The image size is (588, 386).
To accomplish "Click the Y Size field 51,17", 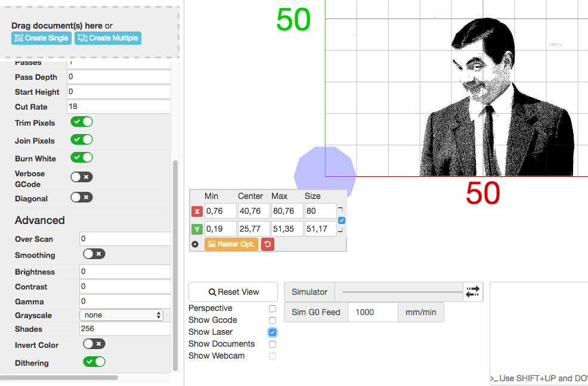I will pos(321,229).
